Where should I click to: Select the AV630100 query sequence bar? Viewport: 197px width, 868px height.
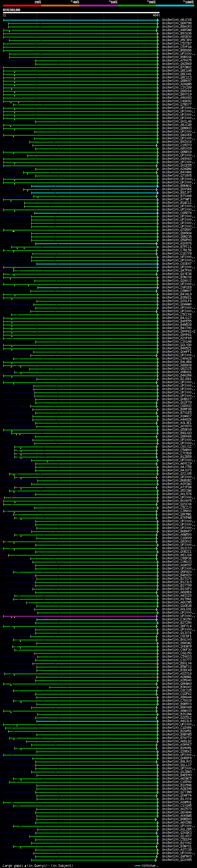pyautogui.click(x=81, y=12)
